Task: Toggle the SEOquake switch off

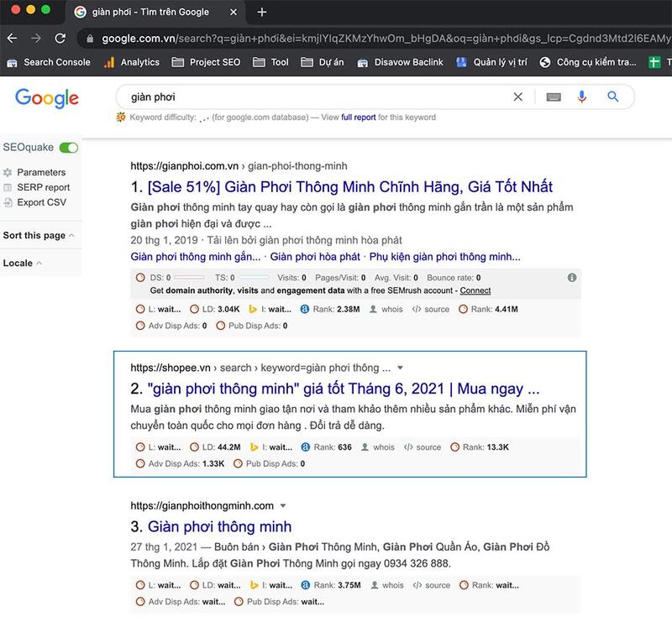Action: coord(69,148)
